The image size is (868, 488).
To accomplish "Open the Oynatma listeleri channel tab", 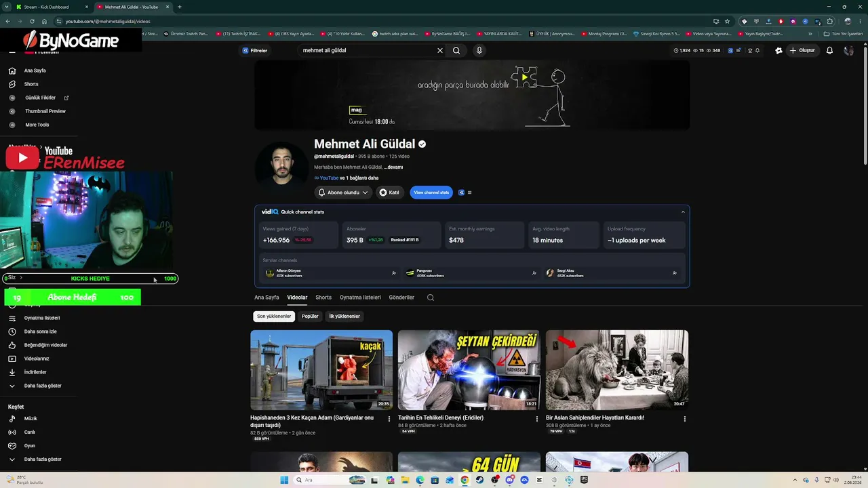I will coord(360,298).
